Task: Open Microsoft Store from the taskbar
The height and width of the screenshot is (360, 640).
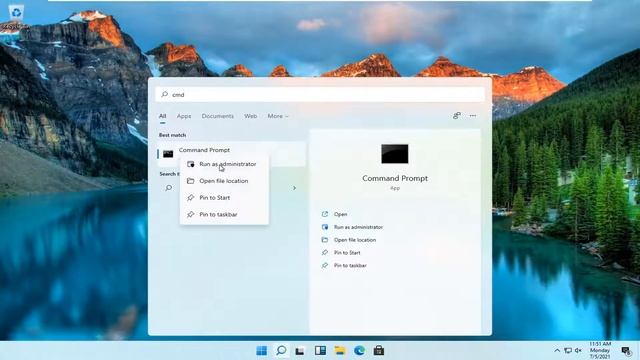Action: tap(379, 351)
